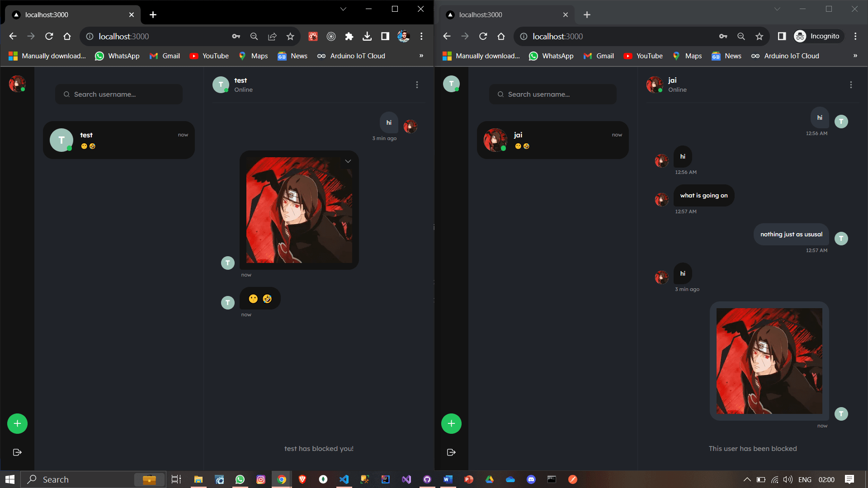The height and width of the screenshot is (488, 868).
Task: Open the shared image in the left chat
Action: [x=299, y=210]
